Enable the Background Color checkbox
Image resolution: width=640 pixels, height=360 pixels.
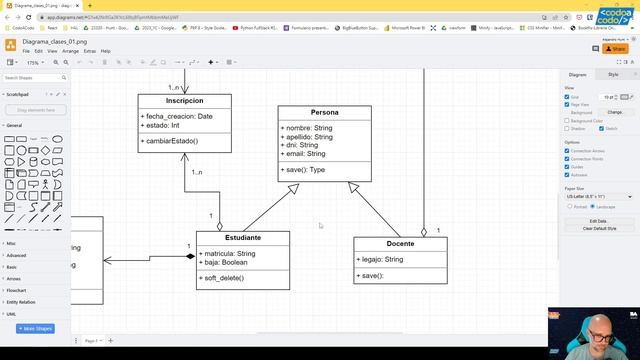tap(567, 121)
